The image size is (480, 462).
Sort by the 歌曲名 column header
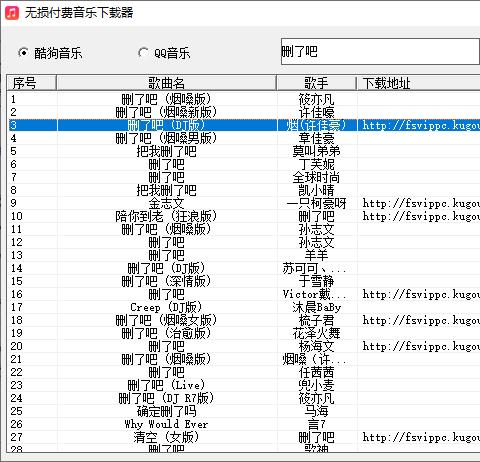pos(166,83)
